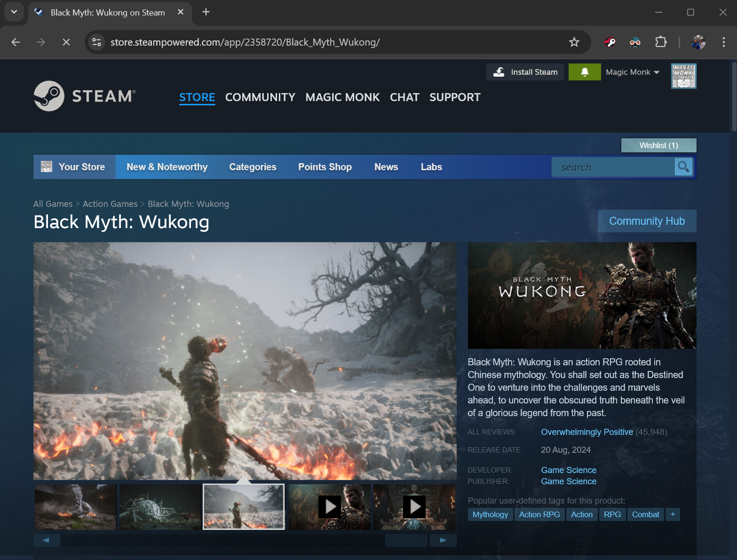Click the Wukong game header image

pyautogui.click(x=582, y=295)
